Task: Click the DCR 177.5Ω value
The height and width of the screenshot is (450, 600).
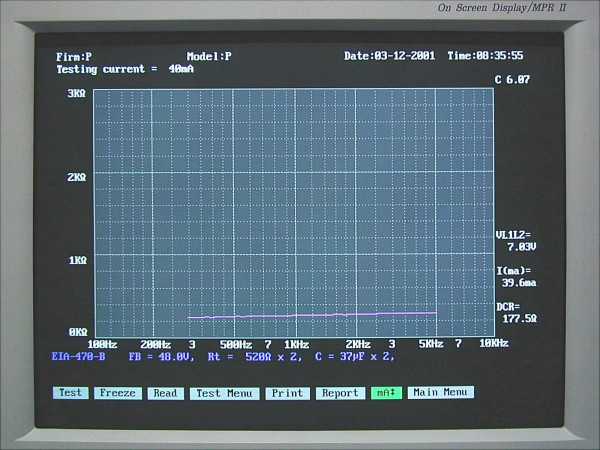Action: [x=519, y=318]
